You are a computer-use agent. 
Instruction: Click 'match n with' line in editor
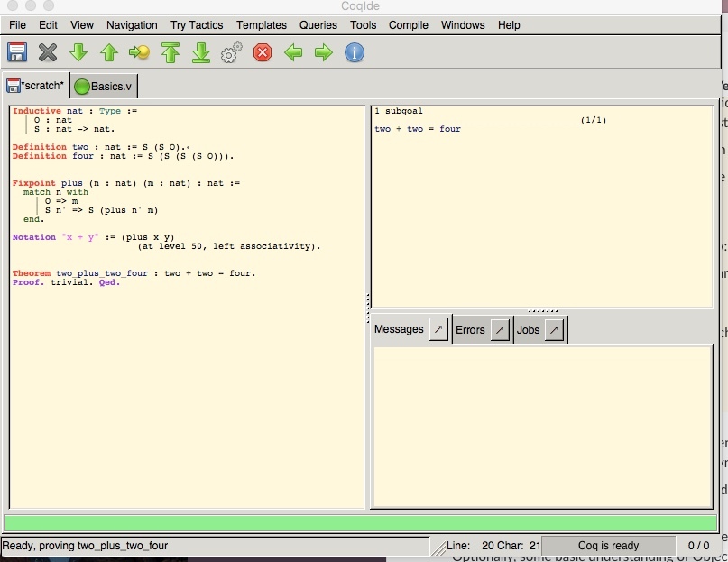[56, 192]
